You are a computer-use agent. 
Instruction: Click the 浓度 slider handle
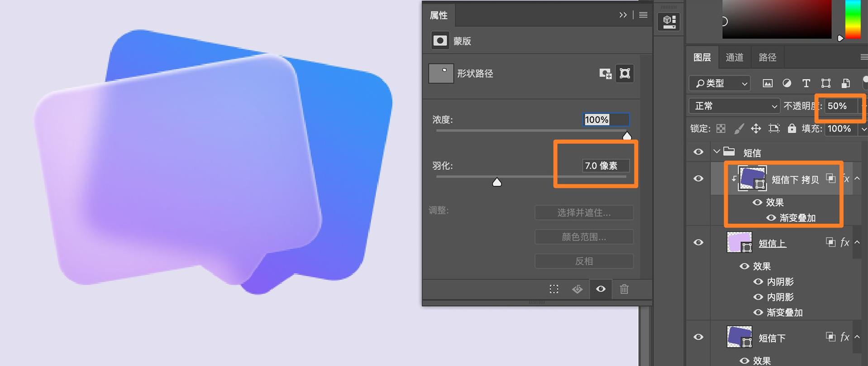point(627,135)
